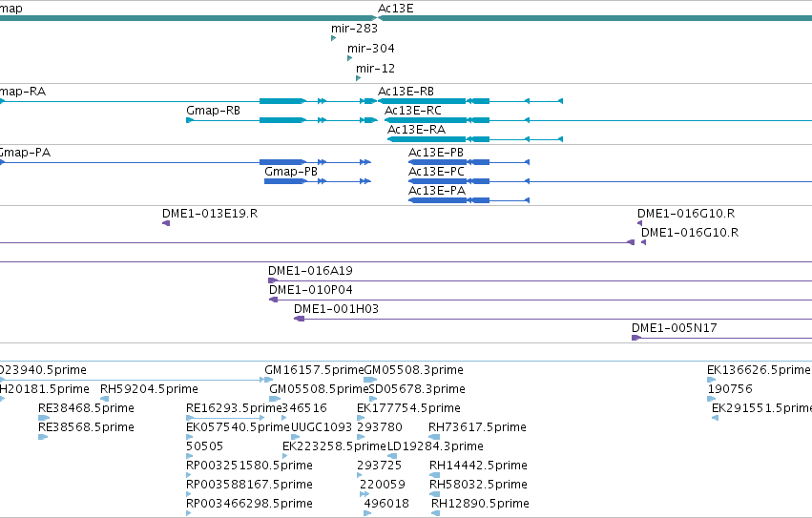Select the RP003588167.5prime EST label
Image resolution: width=812 pixels, height=518 pixels.
click(249, 485)
